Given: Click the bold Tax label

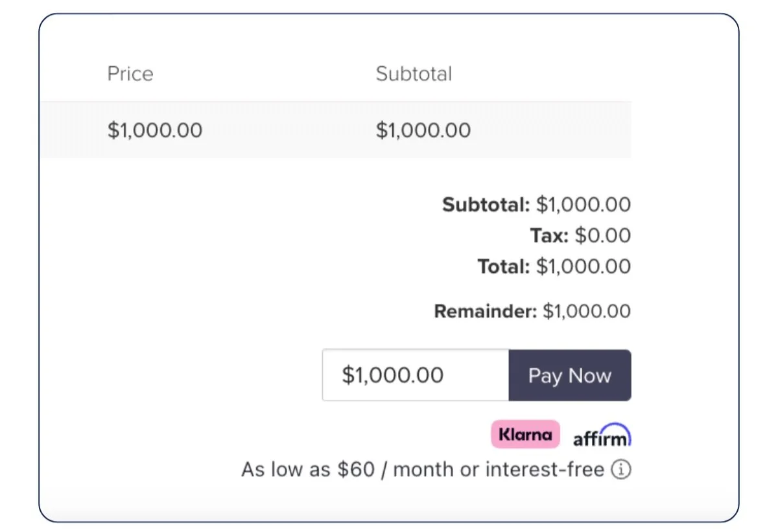Looking at the screenshot, I should tap(549, 236).
